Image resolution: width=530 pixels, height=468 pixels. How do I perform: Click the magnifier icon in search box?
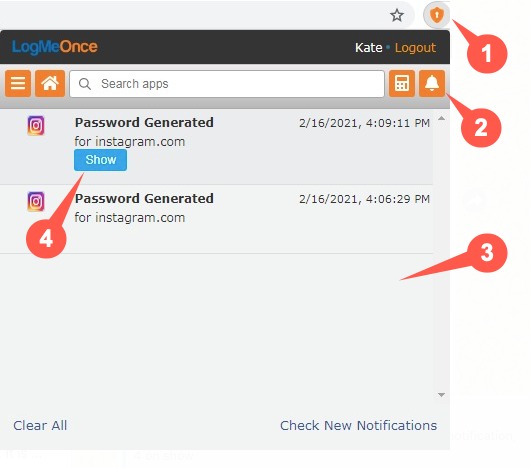pos(85,84)
